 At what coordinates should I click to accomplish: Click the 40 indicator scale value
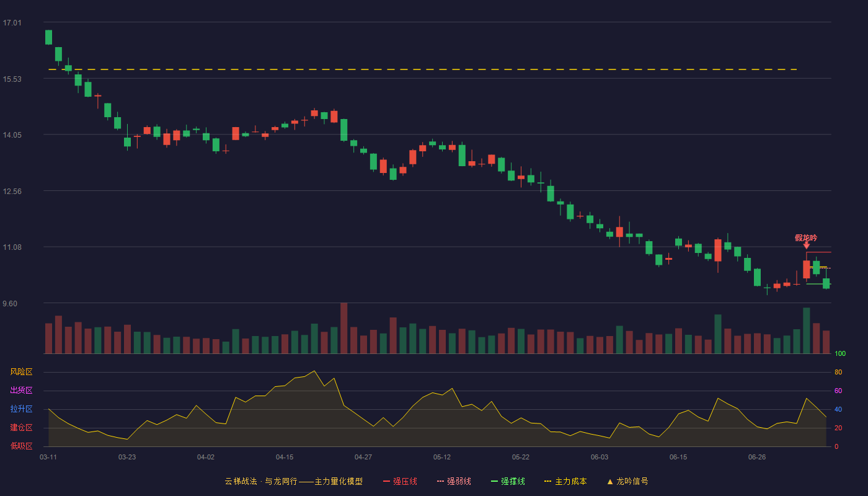(x=838, y=410)
